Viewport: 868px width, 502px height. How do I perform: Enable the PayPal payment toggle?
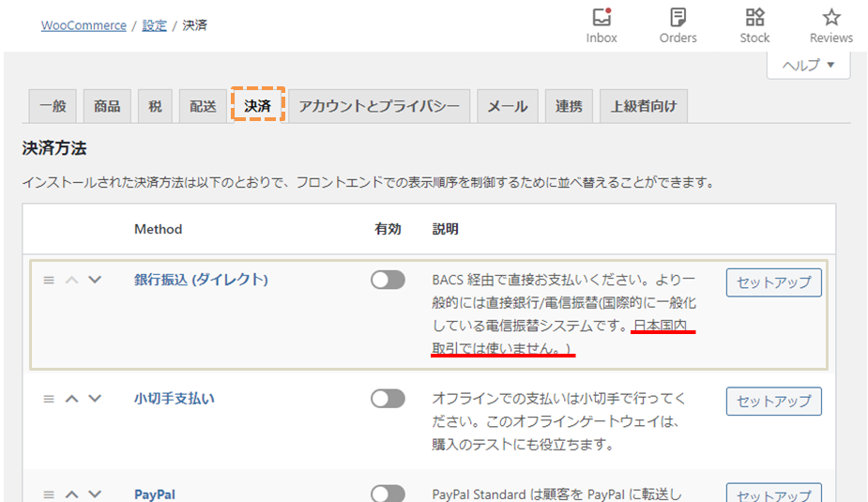pyautogui.click(x=388, y=494)
